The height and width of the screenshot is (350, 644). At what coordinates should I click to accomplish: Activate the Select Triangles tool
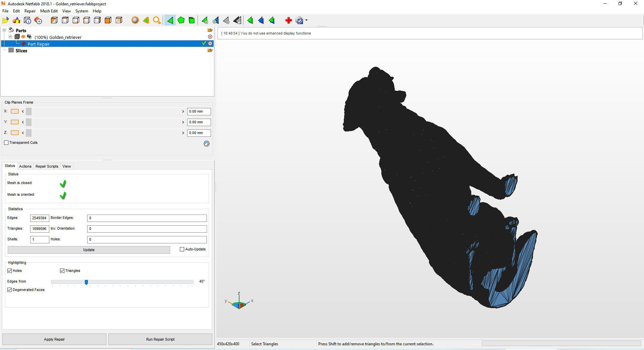[x=170, y=20]
